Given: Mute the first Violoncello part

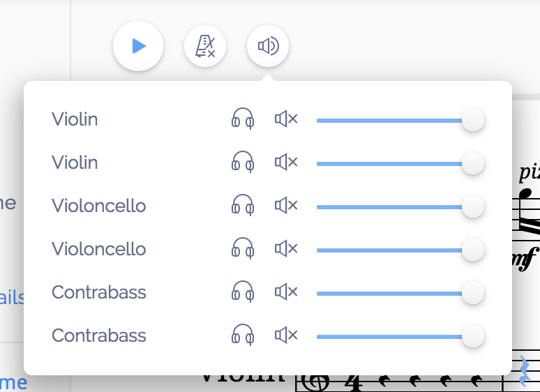Looking at the screenshot, I should coord(286,206).
